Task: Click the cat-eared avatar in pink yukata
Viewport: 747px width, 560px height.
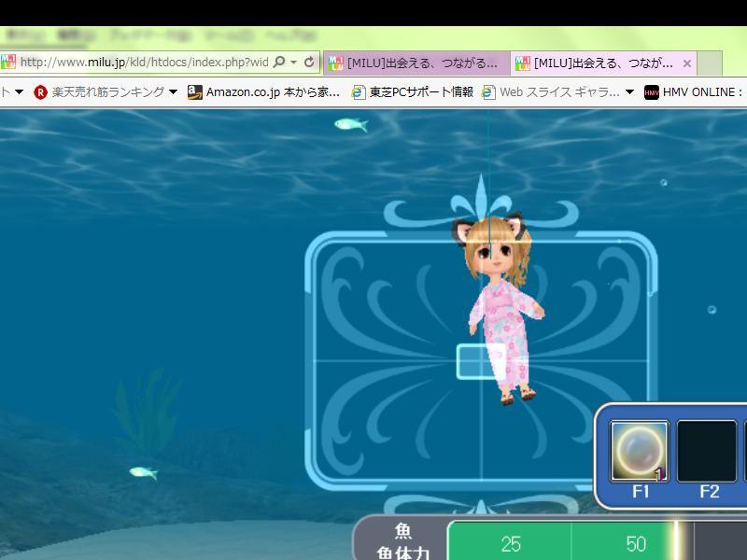Action: 499,309
